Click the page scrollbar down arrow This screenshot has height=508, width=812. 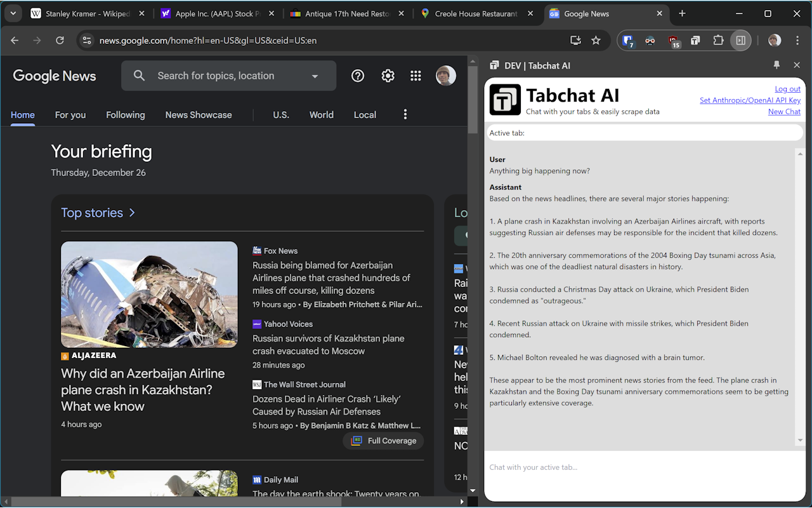473,491
